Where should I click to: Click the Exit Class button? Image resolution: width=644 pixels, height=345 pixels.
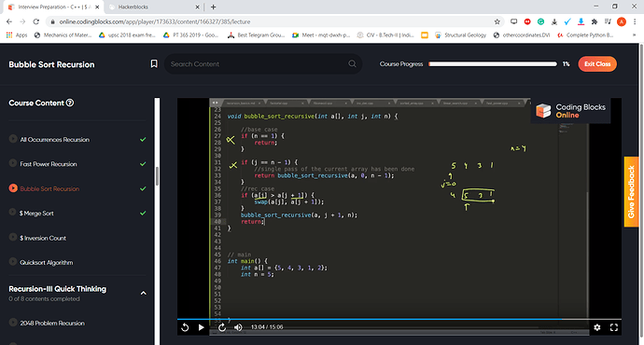(x=597, y=64)
